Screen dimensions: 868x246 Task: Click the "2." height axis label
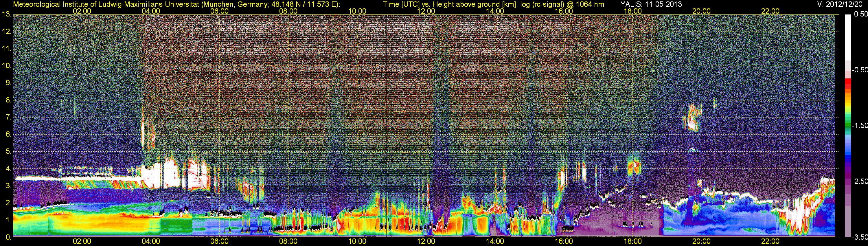[8, 203]
